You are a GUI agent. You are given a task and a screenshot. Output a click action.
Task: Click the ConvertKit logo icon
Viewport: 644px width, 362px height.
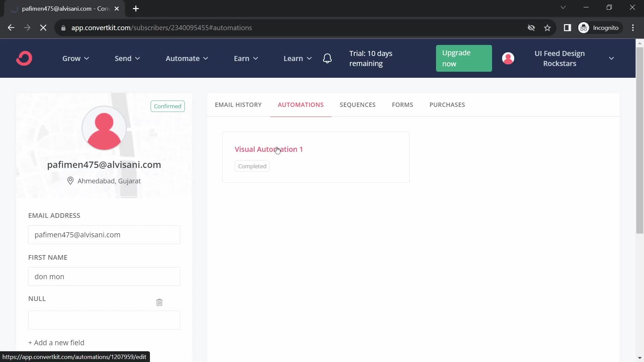[24, 58]
